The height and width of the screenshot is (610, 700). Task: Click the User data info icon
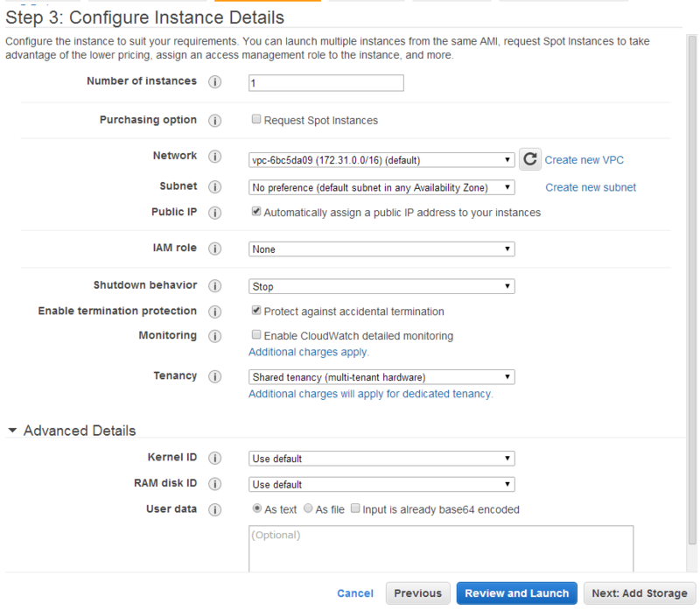coord(215,510)
